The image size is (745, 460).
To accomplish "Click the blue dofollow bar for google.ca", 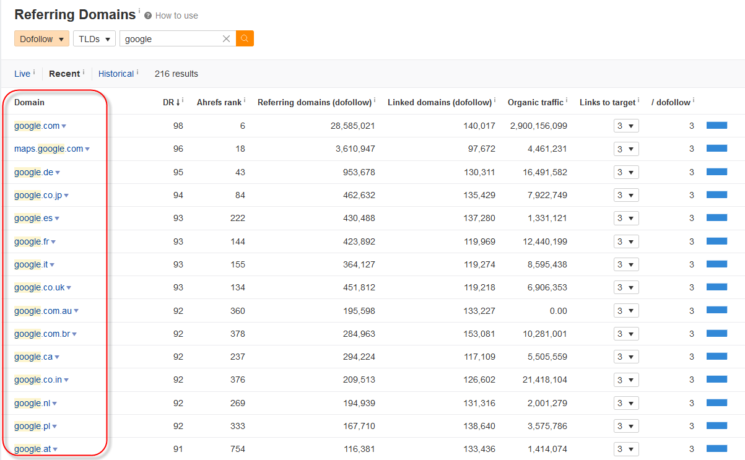I will pos(716,356).
